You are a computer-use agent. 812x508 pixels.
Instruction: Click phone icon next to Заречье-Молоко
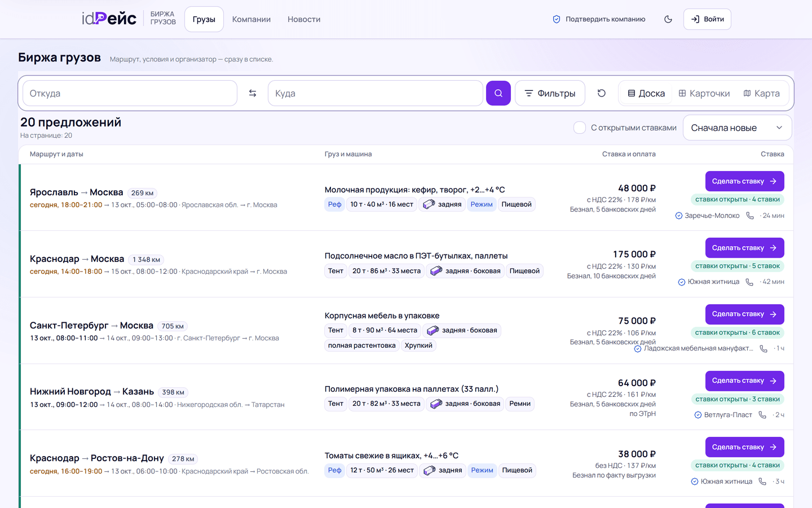750,216
